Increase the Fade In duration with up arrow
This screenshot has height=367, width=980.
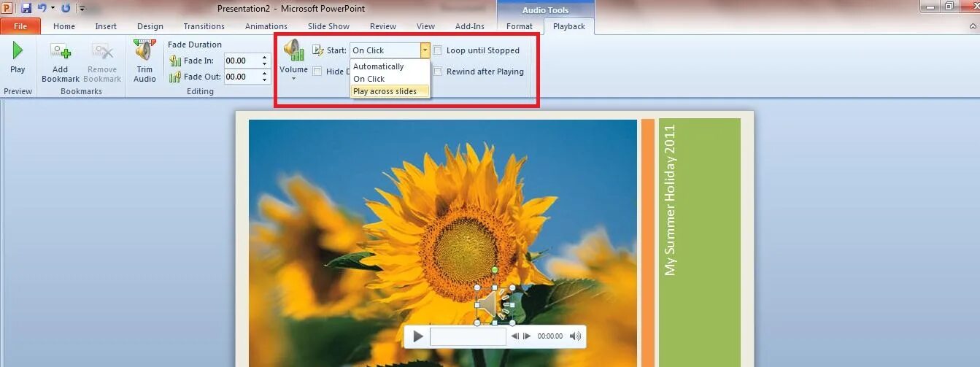(263, 58)
